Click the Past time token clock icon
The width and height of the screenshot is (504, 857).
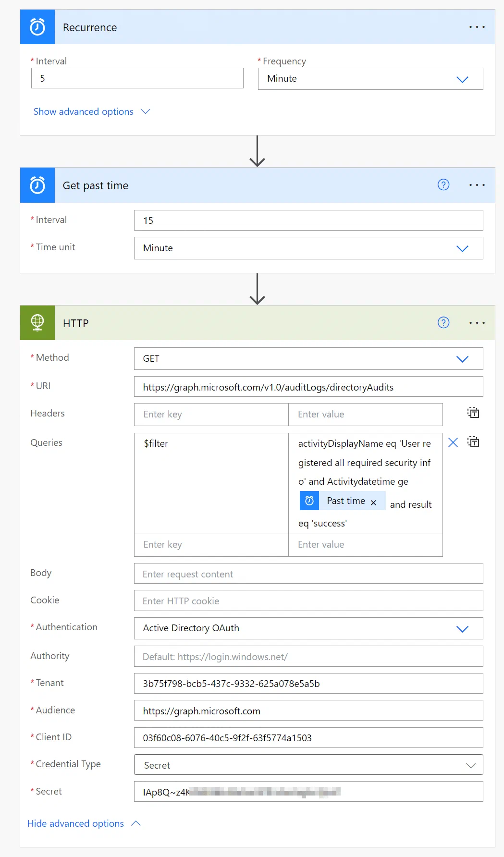[x=309, y=501]
